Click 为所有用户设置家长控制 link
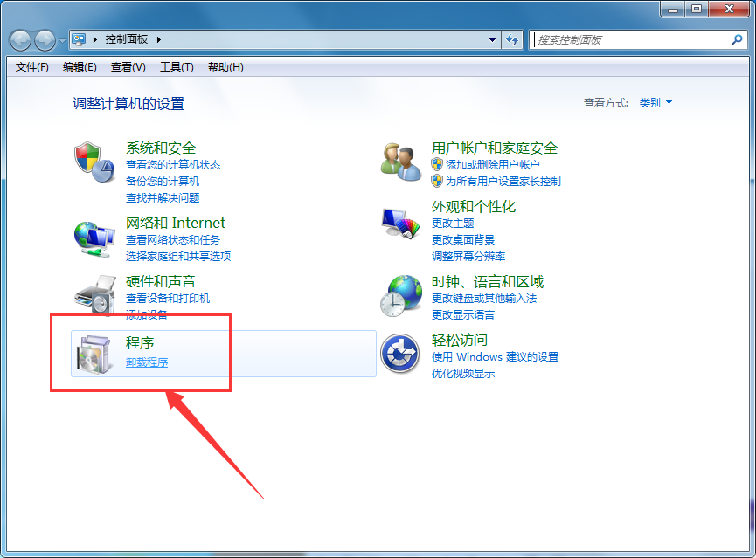 point(503,181)
